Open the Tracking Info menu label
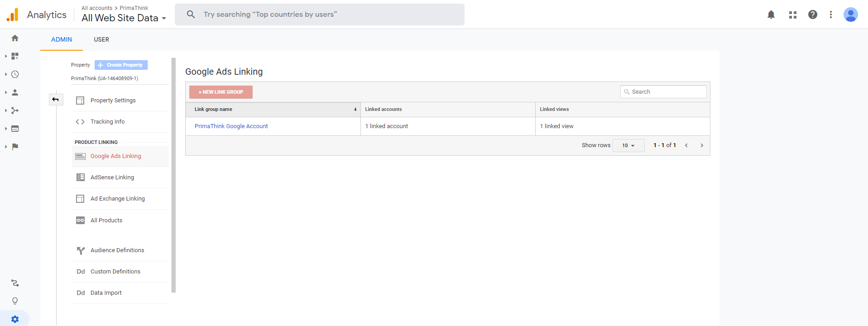Image resolution: width=868 pixels, height=326 pixels. tap(107, 122)
